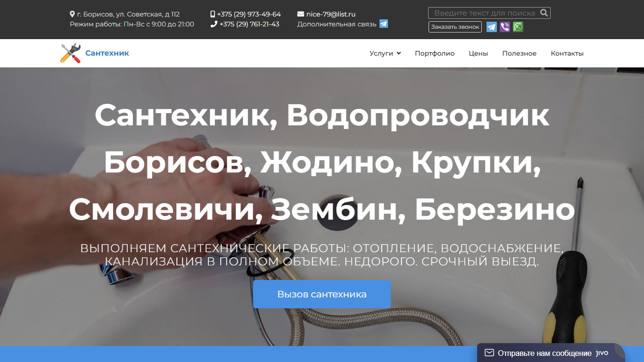Image resolution: width=644 pixels, height=362 pixels.
Task: Expand the Услуги dropdown arrow
Action: 399,53
